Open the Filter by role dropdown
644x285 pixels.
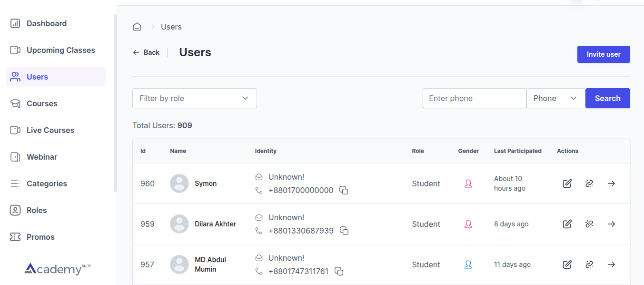click(x=194, y=98)
